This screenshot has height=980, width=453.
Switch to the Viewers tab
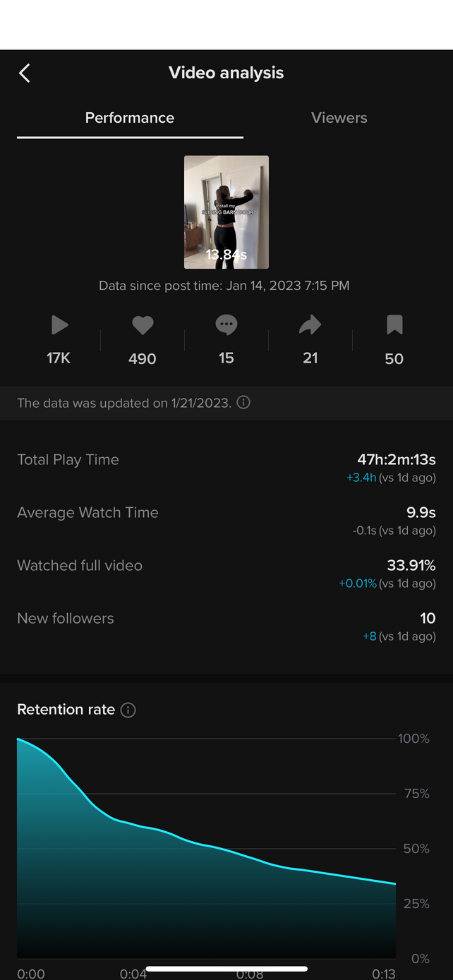339,118
